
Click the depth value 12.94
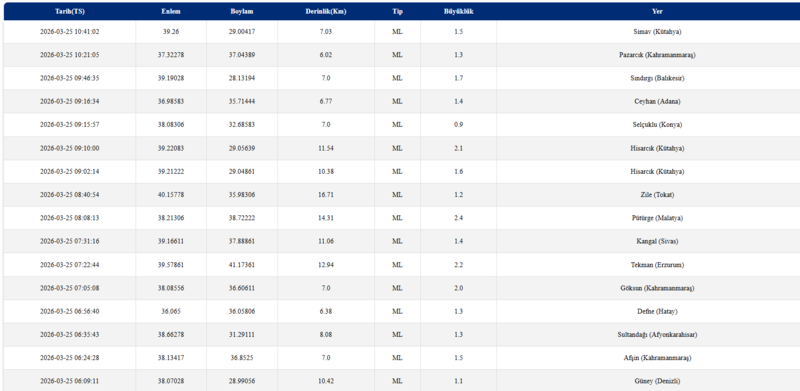click(326, 265)
